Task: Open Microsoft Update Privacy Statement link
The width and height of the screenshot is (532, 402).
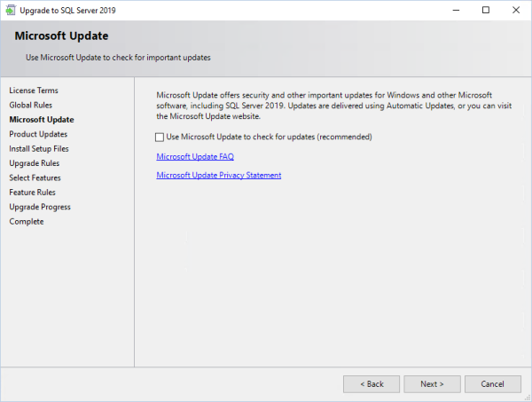Action: pos(219,175)
